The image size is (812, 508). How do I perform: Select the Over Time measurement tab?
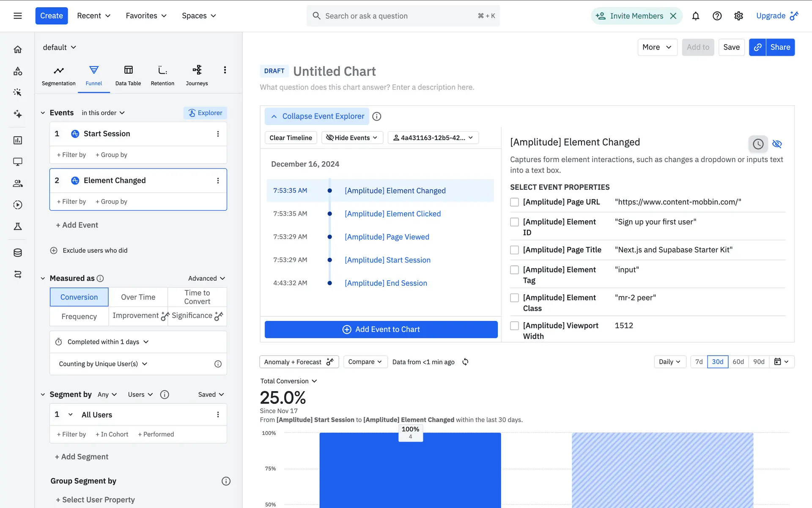tap(138, 297)
